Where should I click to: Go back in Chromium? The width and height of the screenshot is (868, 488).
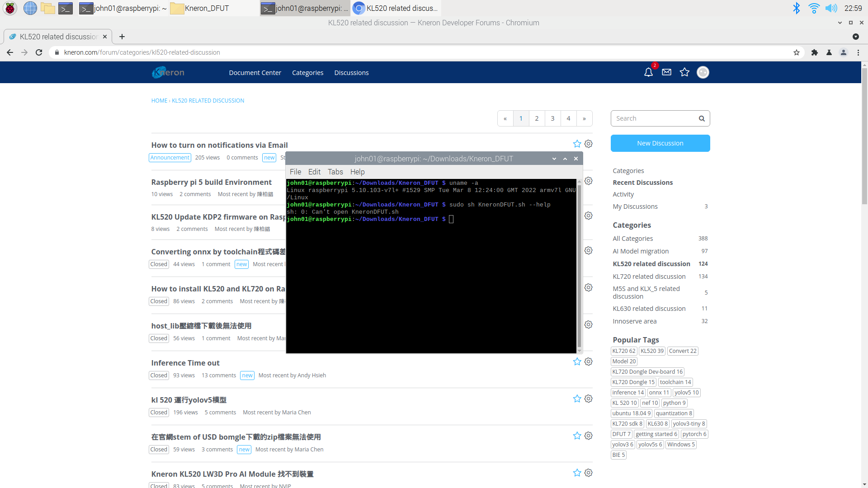click(x=10, y=52)
